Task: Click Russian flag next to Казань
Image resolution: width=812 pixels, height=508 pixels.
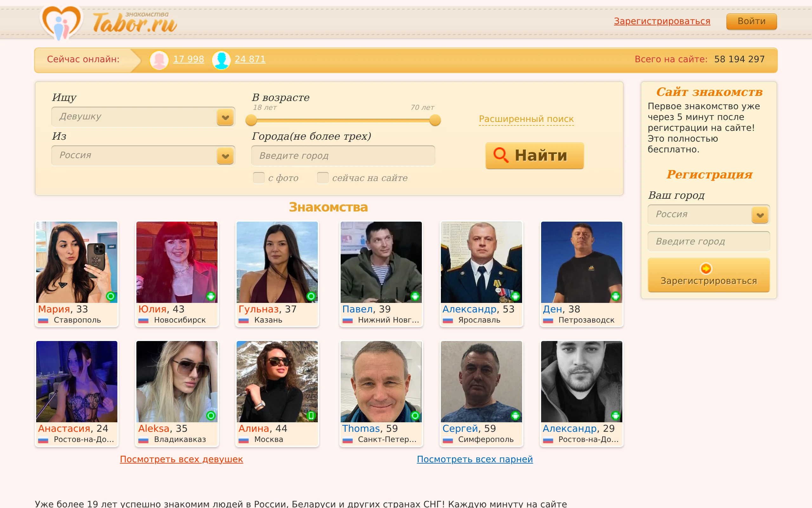Action: point(244,320)
